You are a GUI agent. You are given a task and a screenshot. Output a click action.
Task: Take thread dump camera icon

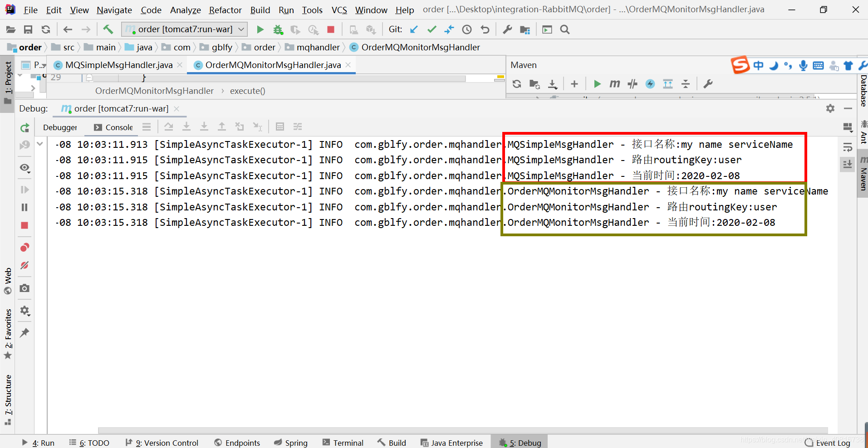coord(25,288)
